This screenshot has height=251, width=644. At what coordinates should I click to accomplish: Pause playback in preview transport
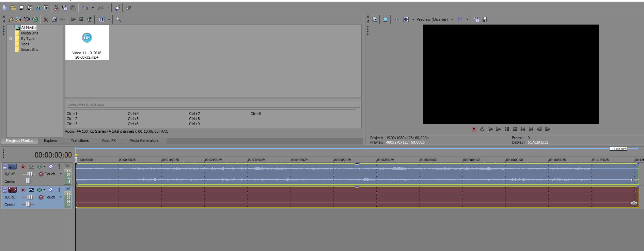point(507,129)
